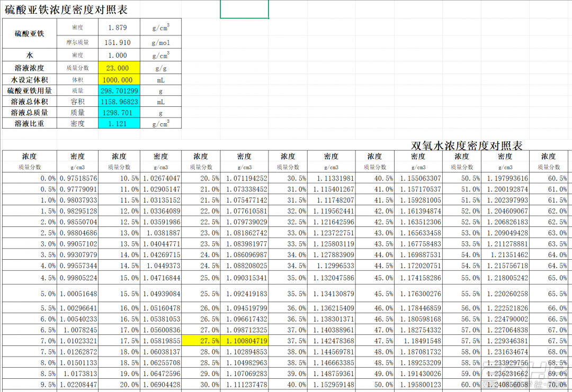Select the concentration cell 65.0%
Image resolution: width=572 pixels, height=392 pixels.
pos(549,278)
